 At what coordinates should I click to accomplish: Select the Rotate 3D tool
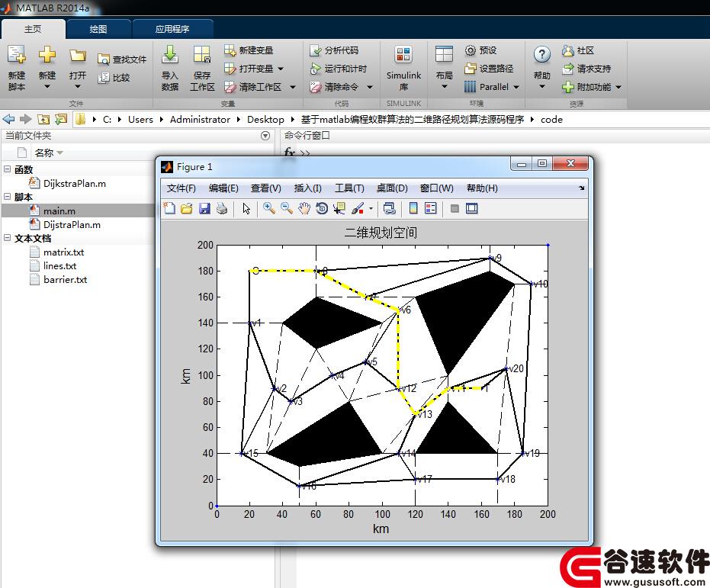pyautogui.click(x=322, y=208)
